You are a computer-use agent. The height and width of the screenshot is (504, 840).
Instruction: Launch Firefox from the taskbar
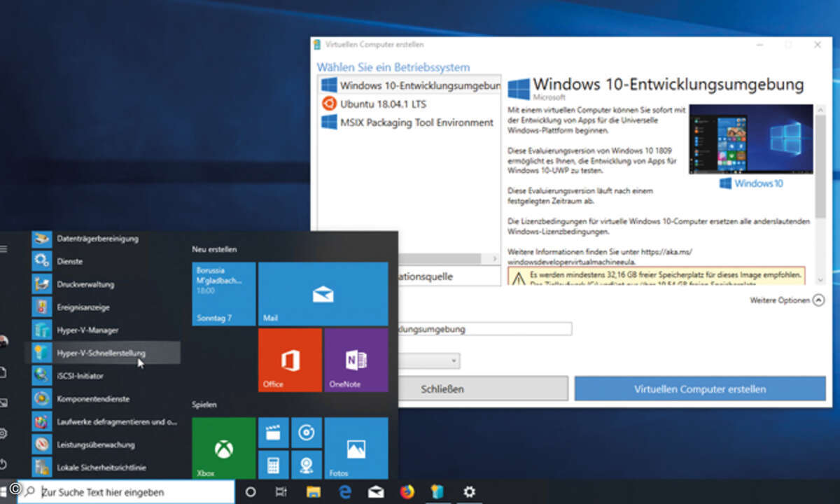point(407,492)
